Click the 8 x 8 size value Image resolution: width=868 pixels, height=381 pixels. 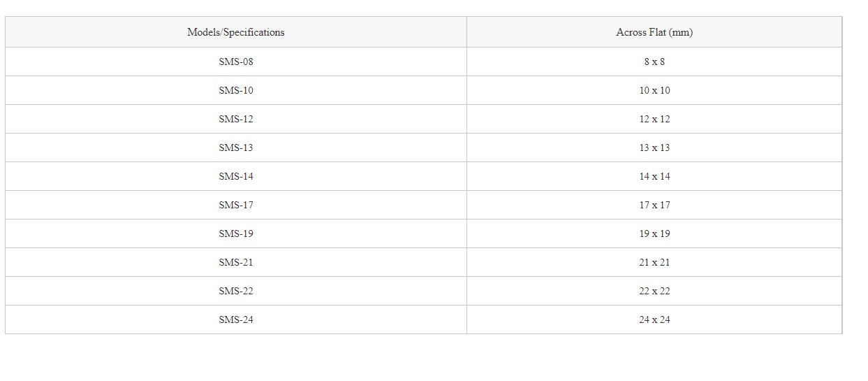point(654,62)
